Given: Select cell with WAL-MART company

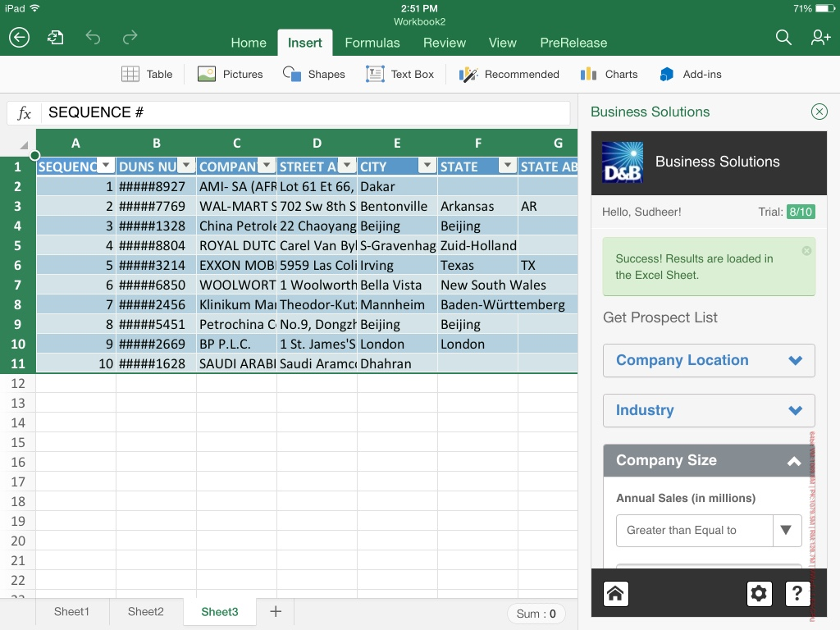Looking at the screenshot, I should 237,206.
